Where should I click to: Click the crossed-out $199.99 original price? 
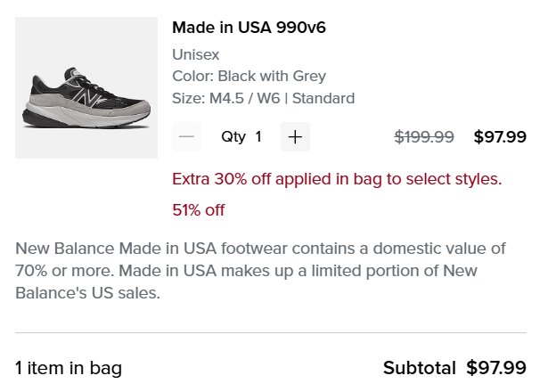tap(424, 136)
